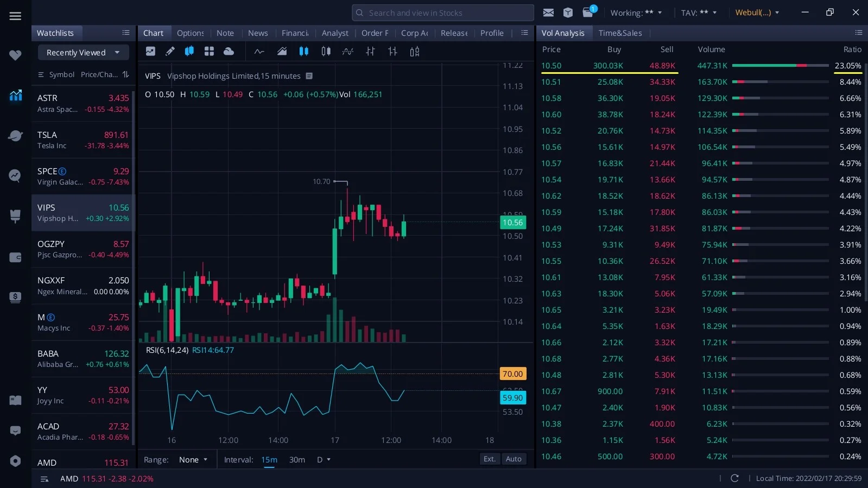Open the heart favorites sidebar icon

(x=15, y=55)
